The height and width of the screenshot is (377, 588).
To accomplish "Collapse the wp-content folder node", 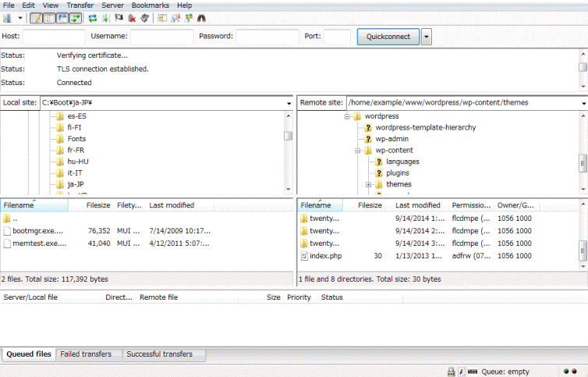I will click(358, 151).
